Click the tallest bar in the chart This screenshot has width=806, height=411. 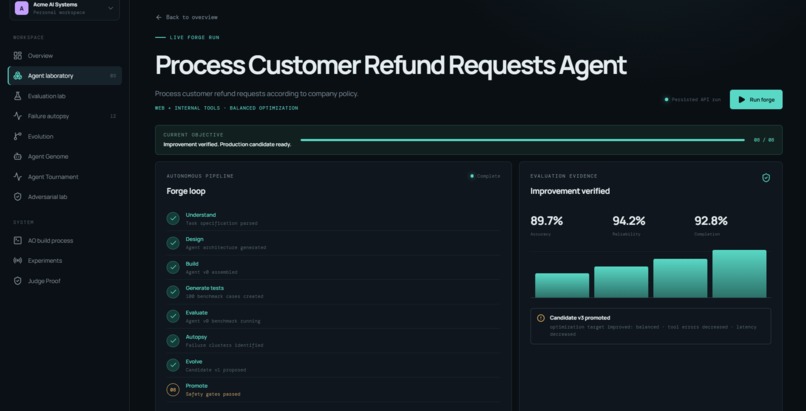pos(739,274)
